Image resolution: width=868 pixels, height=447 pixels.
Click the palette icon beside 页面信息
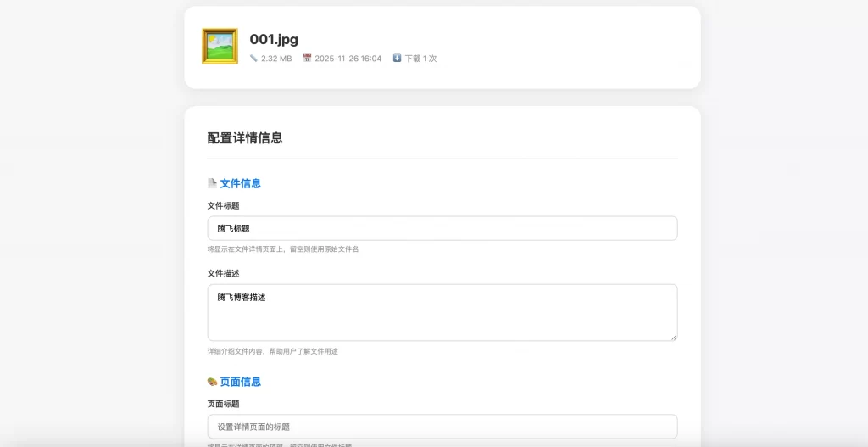point(212,382)
